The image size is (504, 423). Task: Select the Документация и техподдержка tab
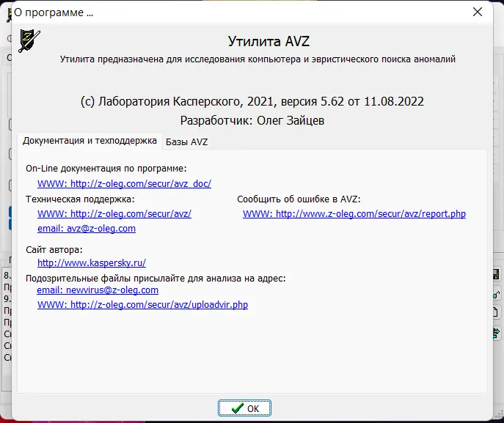[x=90, y=141]
